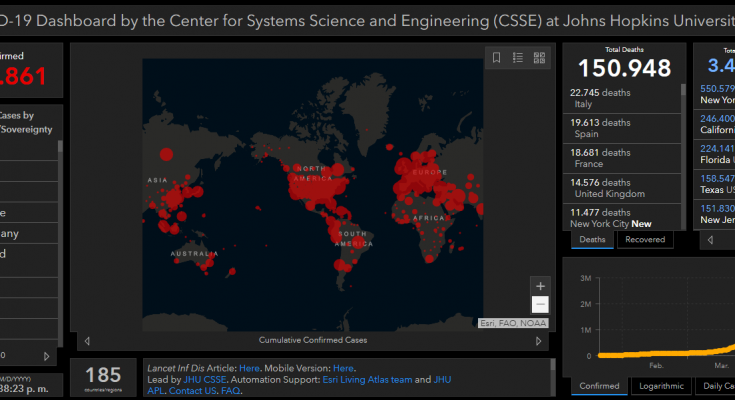
Task: Select the New Jersey tested row
Action: 714,214
